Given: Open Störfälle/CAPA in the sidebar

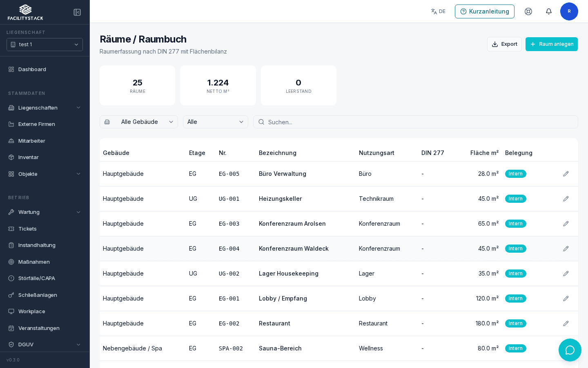Looking at the screenshot, I should (45, 278).
